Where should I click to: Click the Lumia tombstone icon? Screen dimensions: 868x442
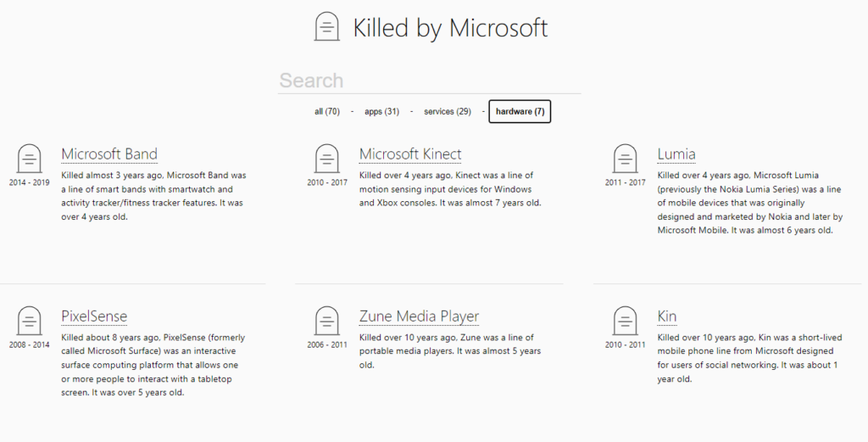(625, 159)
